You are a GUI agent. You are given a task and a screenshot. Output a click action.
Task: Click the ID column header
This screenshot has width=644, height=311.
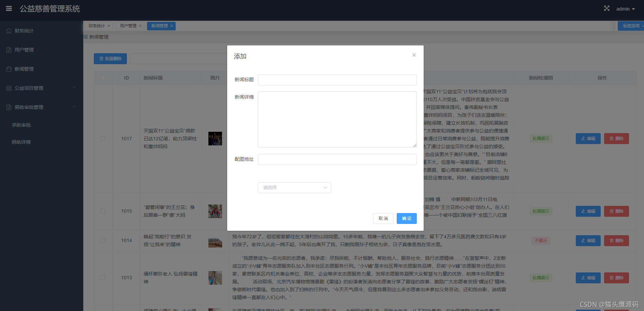127,78
